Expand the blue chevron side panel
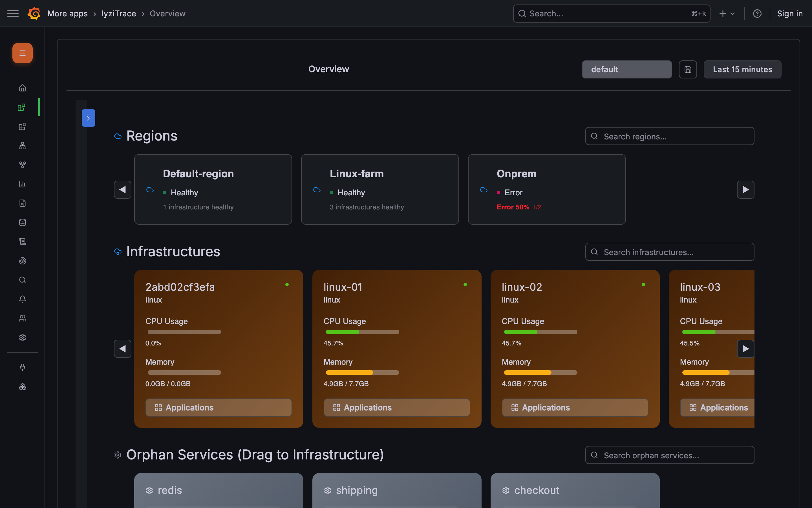Screen dimensions: 812x508 pyautogui.click(x=88, y=118)
